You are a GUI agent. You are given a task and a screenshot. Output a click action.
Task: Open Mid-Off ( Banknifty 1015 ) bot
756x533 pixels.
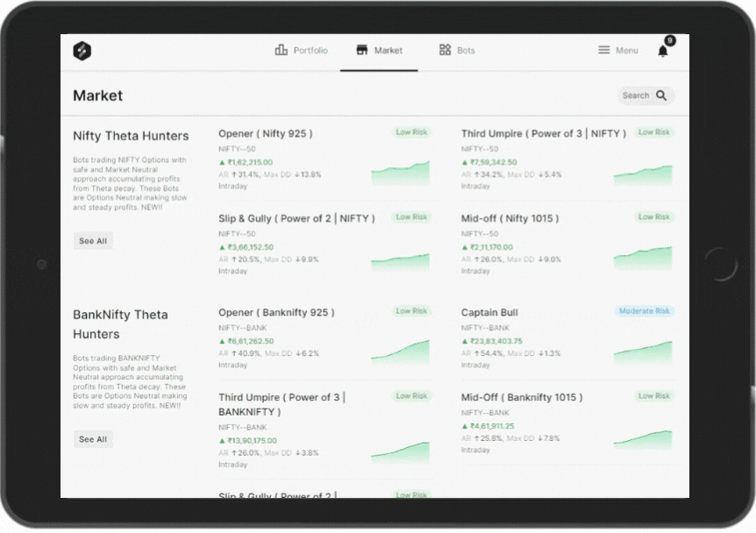coord(522,397)
